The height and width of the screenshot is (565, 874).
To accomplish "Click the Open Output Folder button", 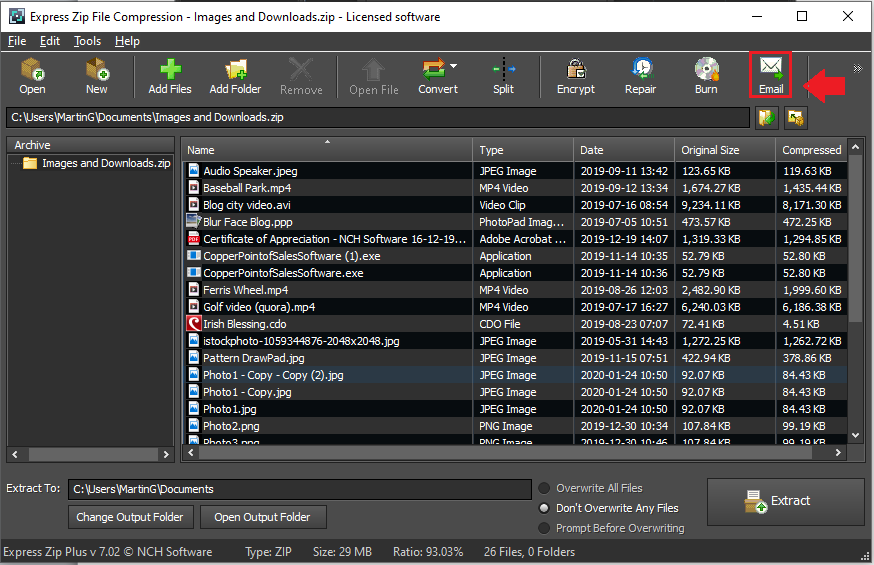I will [x=263, y=517].
